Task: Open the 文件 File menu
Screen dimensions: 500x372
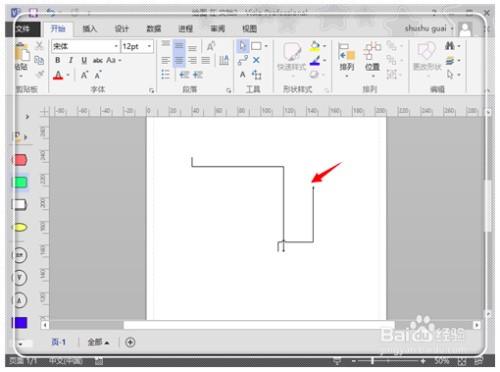Action: [x=23, y=29]
